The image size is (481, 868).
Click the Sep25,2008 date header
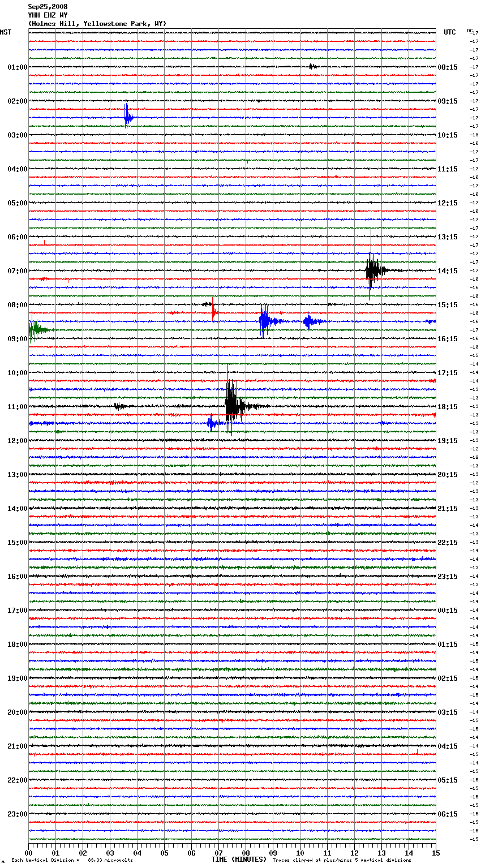point(48,7)
